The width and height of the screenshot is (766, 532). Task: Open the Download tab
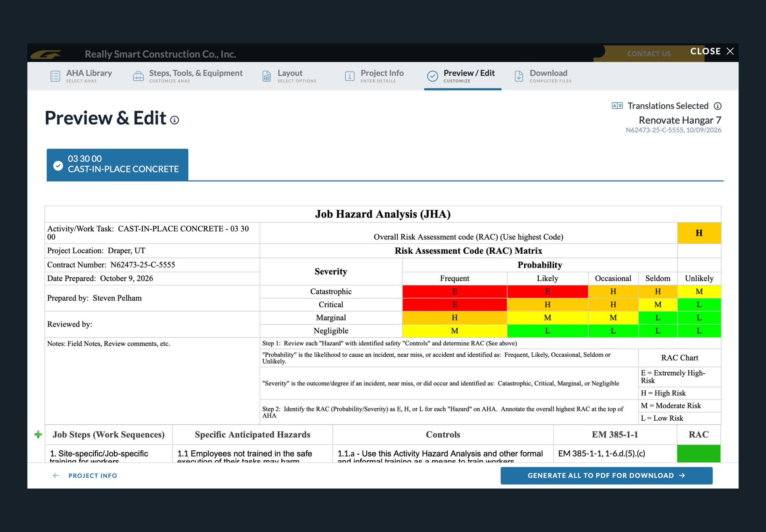(543, 76)
